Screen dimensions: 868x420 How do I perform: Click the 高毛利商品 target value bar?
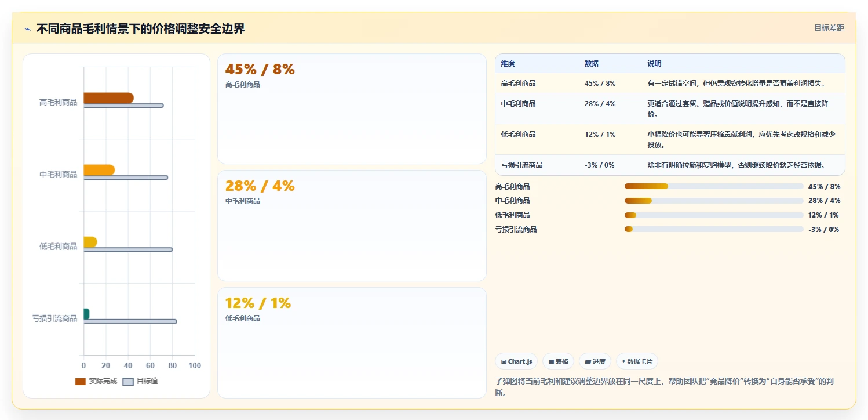tap(123, 106)
